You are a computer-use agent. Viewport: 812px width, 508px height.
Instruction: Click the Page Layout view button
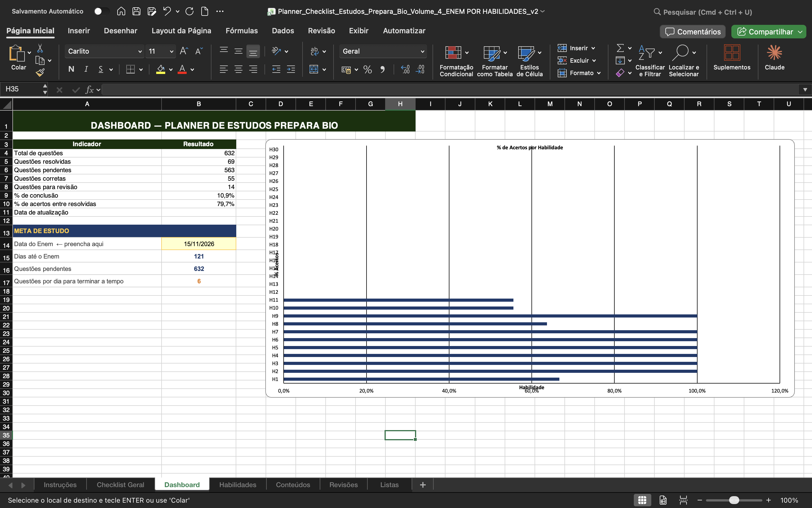(663, 500)
